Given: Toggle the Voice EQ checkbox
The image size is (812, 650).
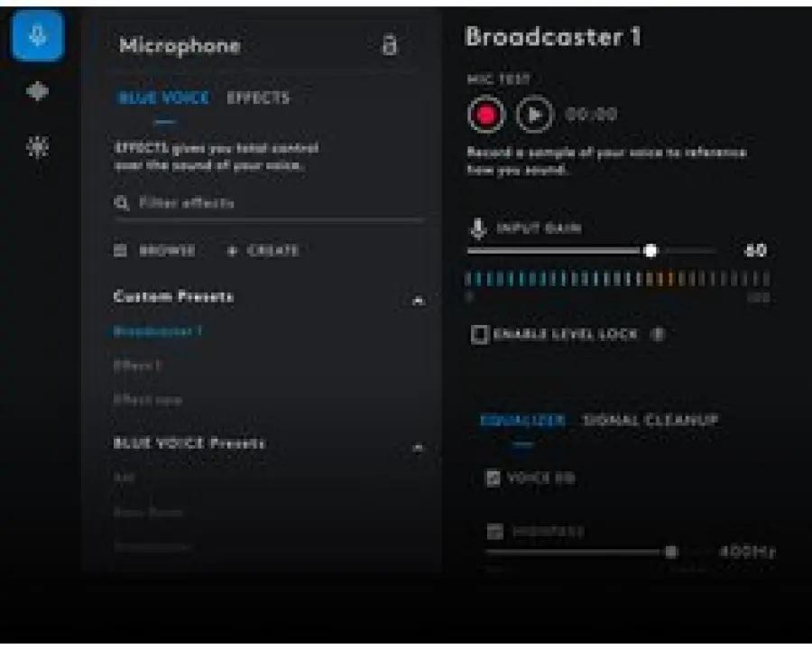Looking at the screenshot, I should point(493,478).
